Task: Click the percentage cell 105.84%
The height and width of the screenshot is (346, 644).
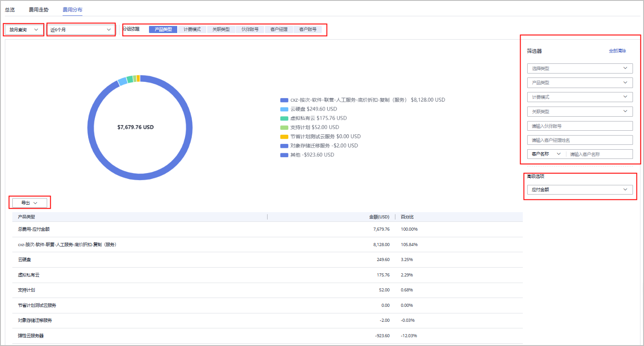Action: [x=409, y=244]
